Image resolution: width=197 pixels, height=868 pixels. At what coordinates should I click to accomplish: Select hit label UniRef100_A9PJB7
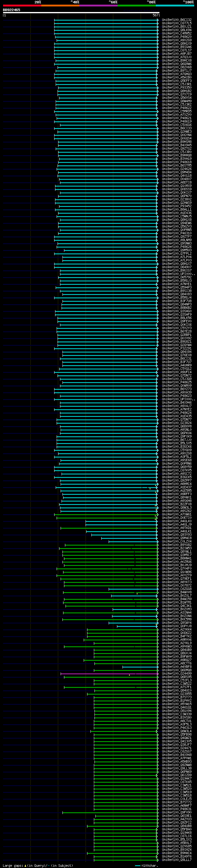pyautogui.click(x=177, y=54)
